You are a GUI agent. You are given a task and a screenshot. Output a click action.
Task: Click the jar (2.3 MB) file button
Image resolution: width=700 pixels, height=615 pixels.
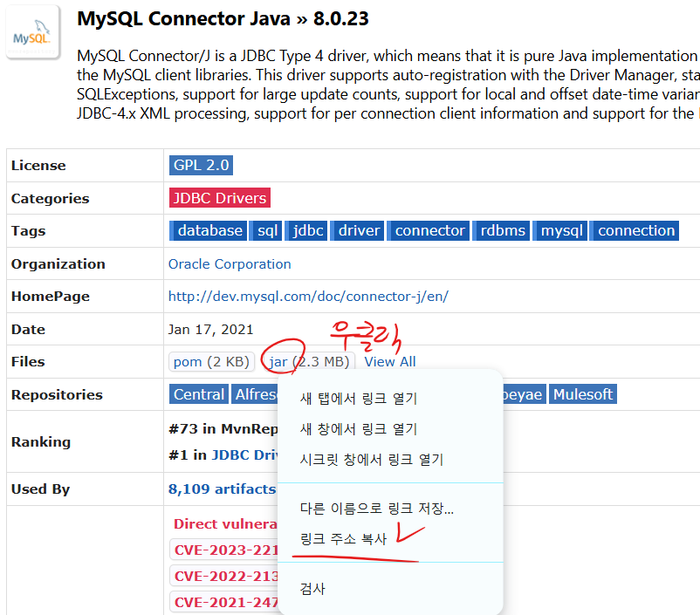point(309,361)
